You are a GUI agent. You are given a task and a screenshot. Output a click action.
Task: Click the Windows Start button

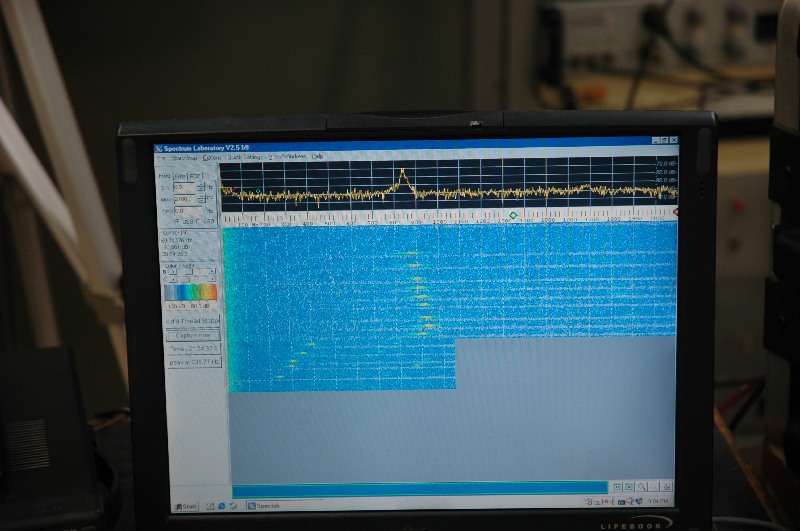(188, 505)
